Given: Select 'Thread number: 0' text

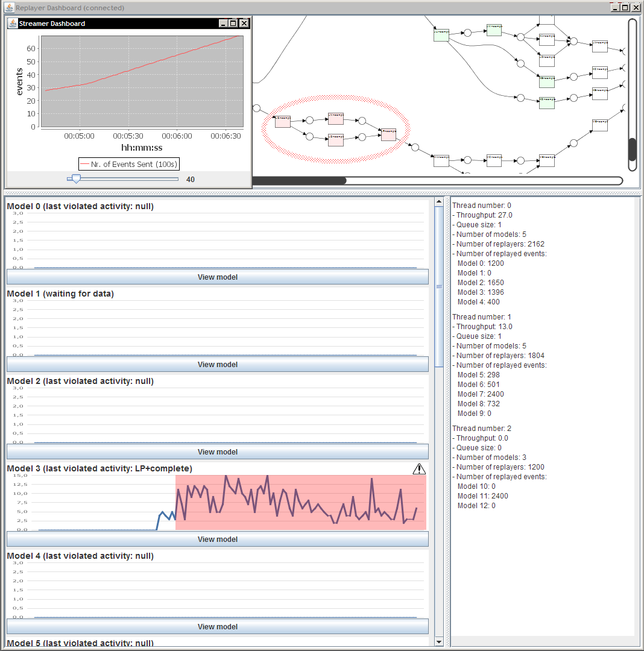Looking at the screenshot, I should coord(482,205).
